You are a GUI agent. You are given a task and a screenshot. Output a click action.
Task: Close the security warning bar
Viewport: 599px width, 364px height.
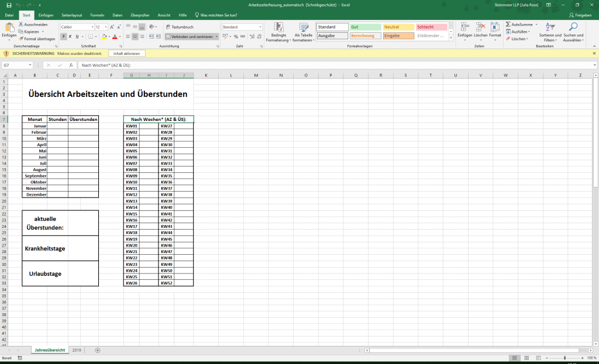click(594, 53)
